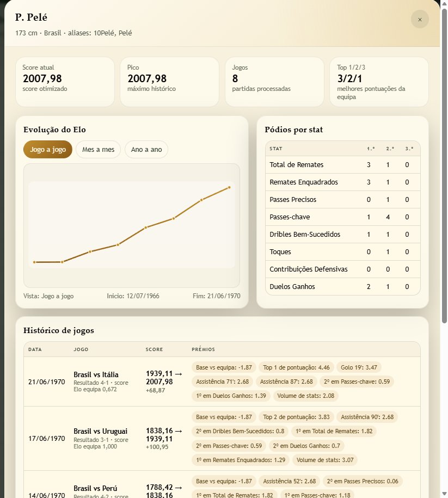Screen dimensions: 448x498
Task: Click the '1º em Duelos Ganhos: 1.39' badge
Action: [x=231, y=396]
